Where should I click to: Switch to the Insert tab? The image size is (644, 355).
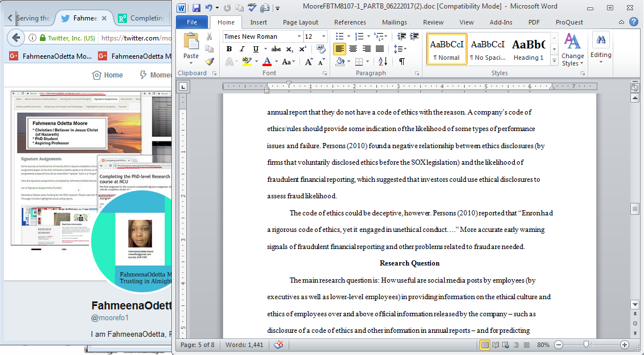point(259,22)
